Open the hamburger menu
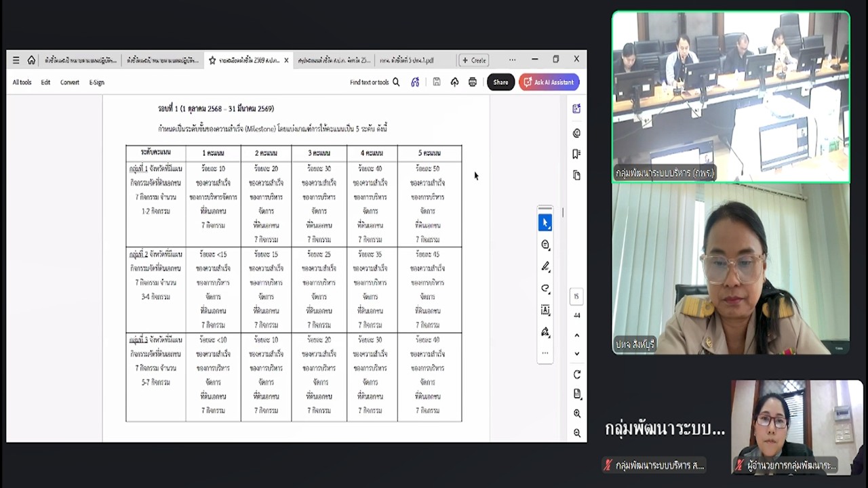Viewport: 868px width, 488px height. point(16,60)
